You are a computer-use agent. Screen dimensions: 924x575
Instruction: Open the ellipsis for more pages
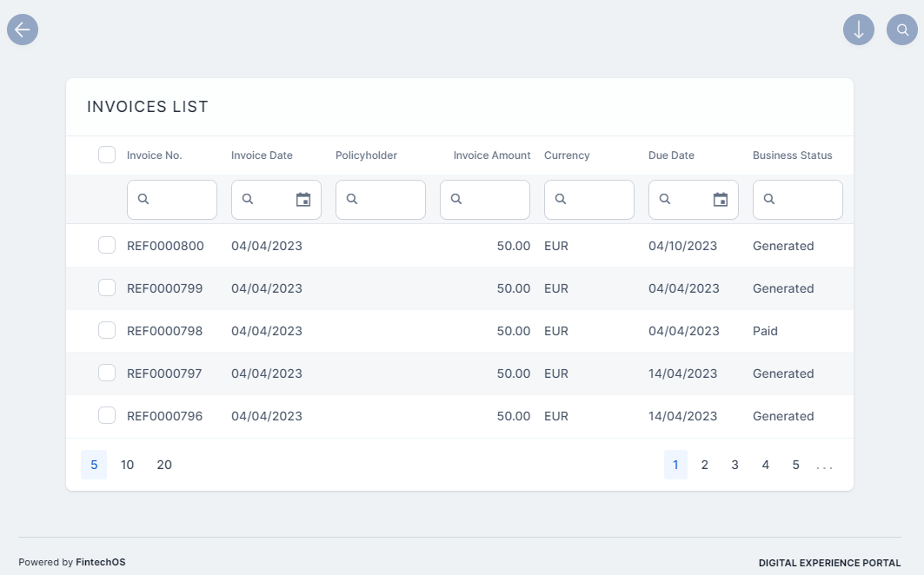tap(823, 465)
